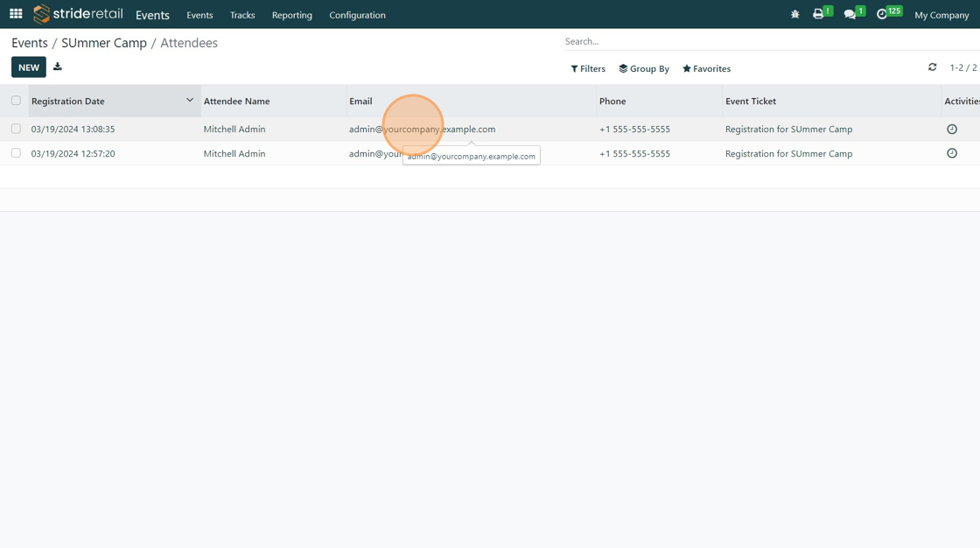This screenshot has width=980, height=548.
Task: Click the NEW button
Action: click(29, 67)
